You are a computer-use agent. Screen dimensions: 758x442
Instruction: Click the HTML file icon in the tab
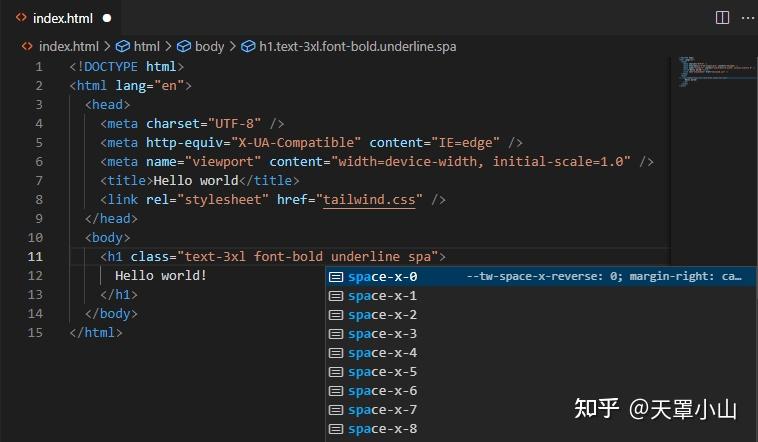tap(21, 18)
